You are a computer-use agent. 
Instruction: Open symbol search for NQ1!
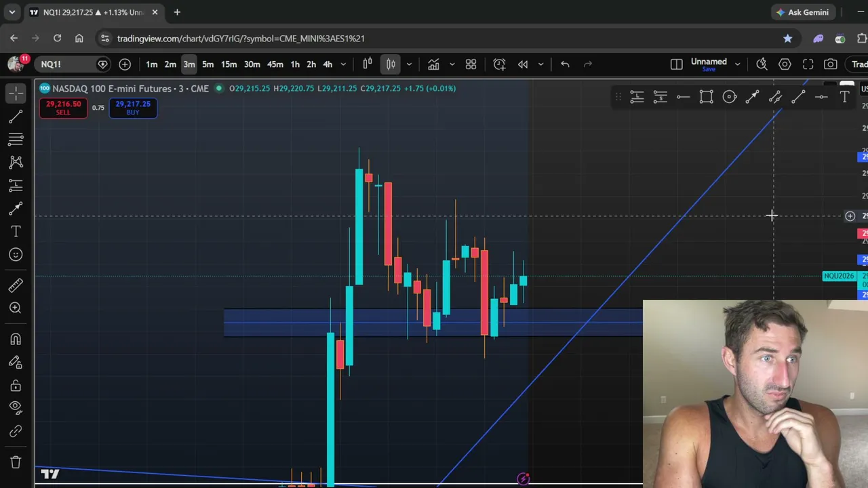(64, 64)
